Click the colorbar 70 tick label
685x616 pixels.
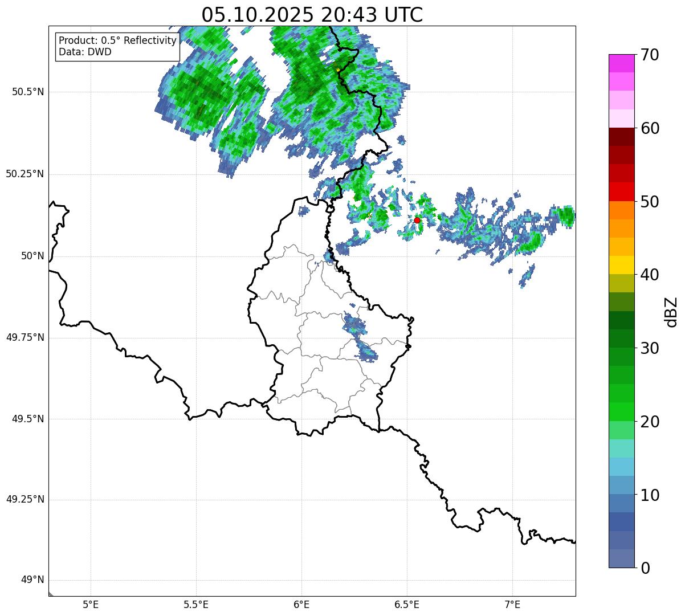point(649,55)
